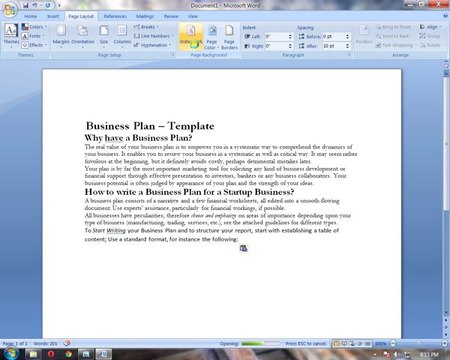
Task: Select the Page Layout tab
Action: point(81,16)
